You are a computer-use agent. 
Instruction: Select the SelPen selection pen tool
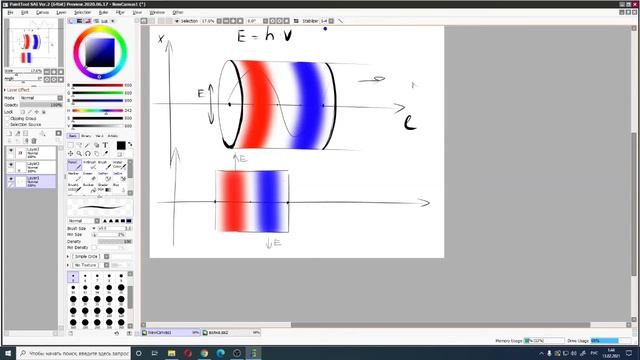pyautogui.click(x=104, y=176)
